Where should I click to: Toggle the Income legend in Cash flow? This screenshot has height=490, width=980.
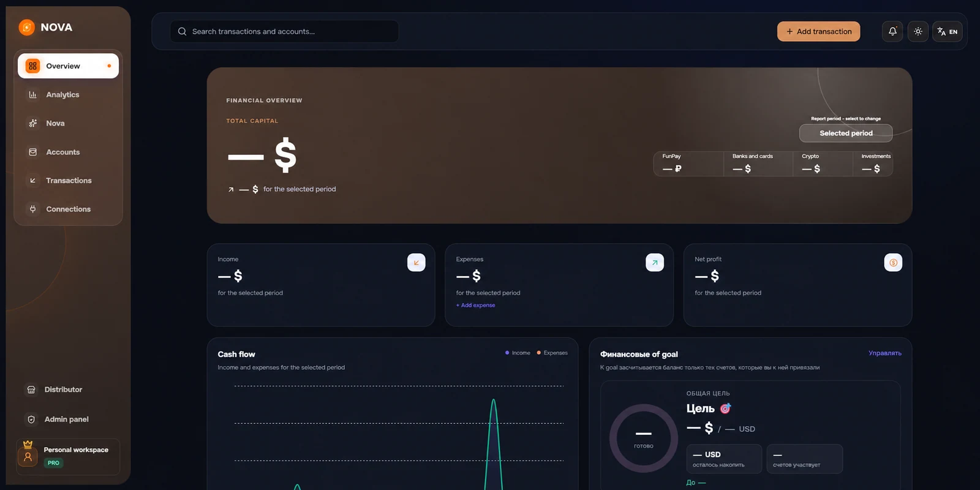pyautogui.click(x=518, y=353)
